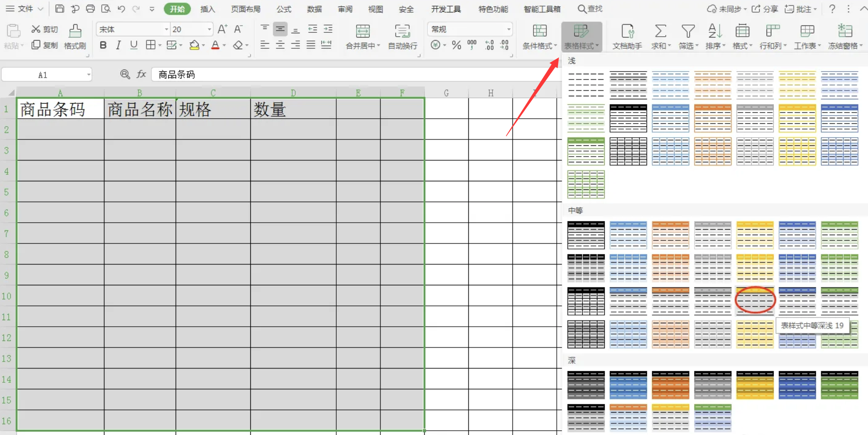The width and height of the screenshot is (868, 435).
Task: Toggle italic formatting
Action: click(118, 45)
